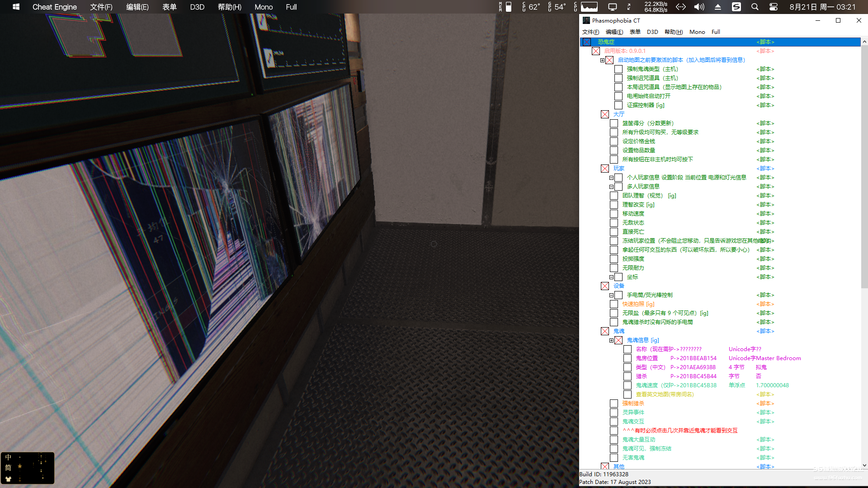Viewport: 868px width, 488px height.
Task: Click the 1.700000048 ghost speed value
Action: click(x=772, y=385)
